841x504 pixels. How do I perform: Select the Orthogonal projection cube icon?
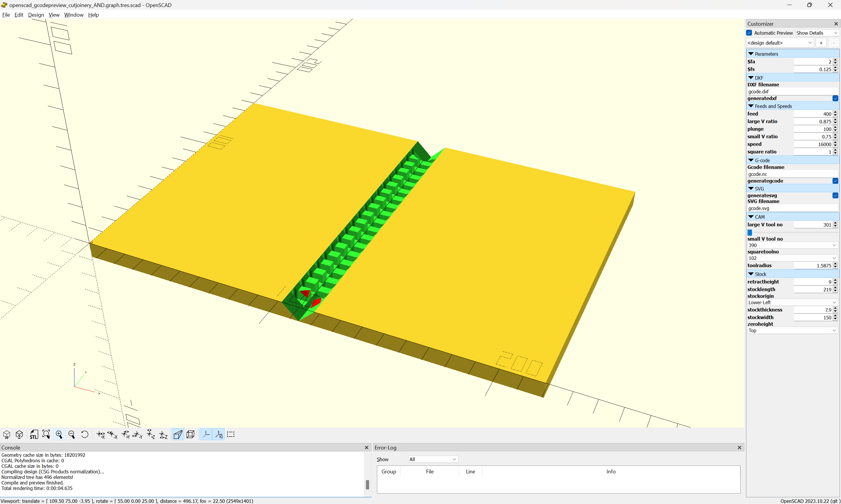190,434
